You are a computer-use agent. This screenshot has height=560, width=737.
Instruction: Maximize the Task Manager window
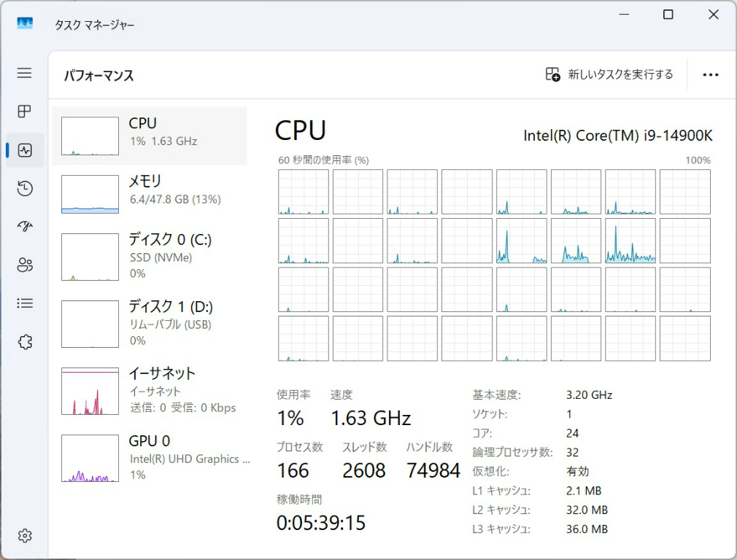pyautogui.click(x=668, y=15)
